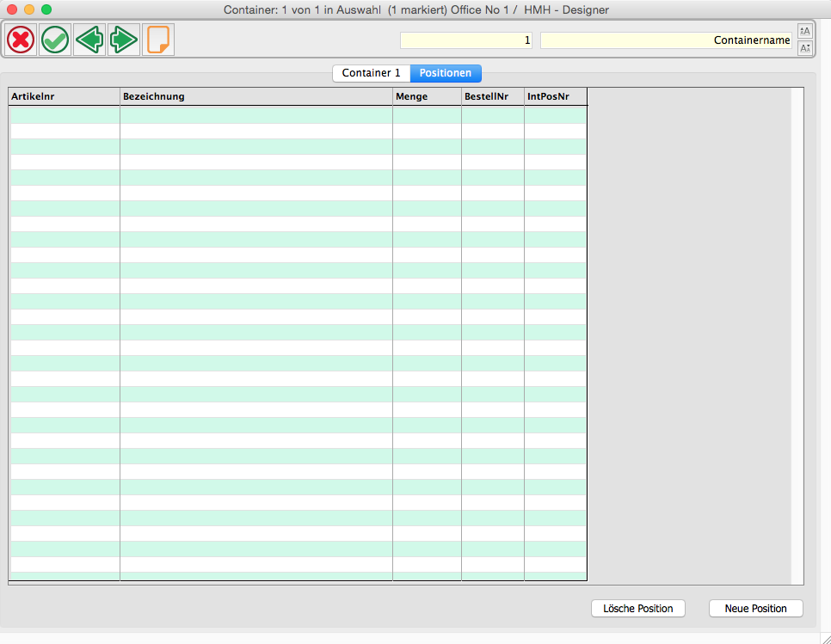Maximize the window with green button
831x644 pixels.
point(46,9)
